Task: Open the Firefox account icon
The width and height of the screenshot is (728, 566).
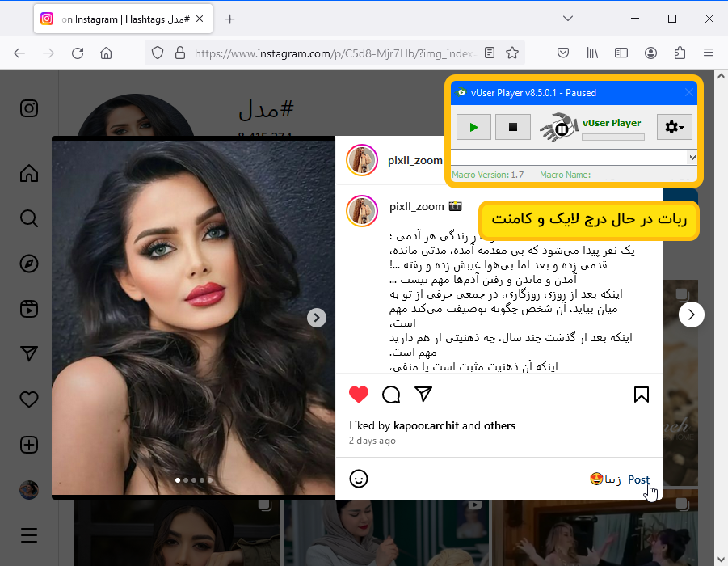Action: tap(650, 53)
